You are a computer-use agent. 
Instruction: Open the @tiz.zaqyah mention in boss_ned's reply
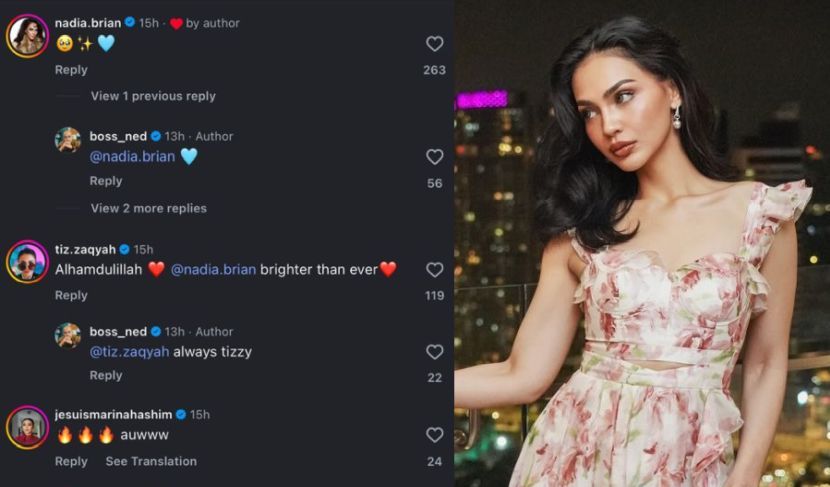[x=130, y=352]
